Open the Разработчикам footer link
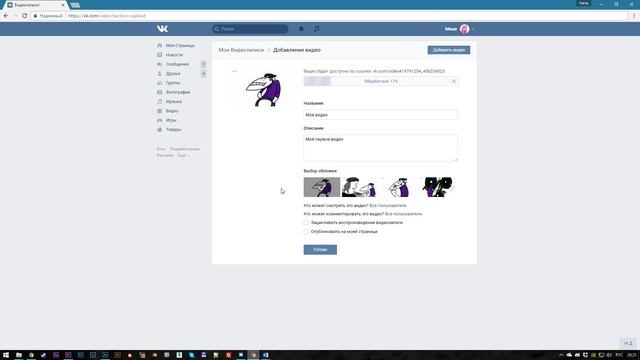 coord(185,149)
